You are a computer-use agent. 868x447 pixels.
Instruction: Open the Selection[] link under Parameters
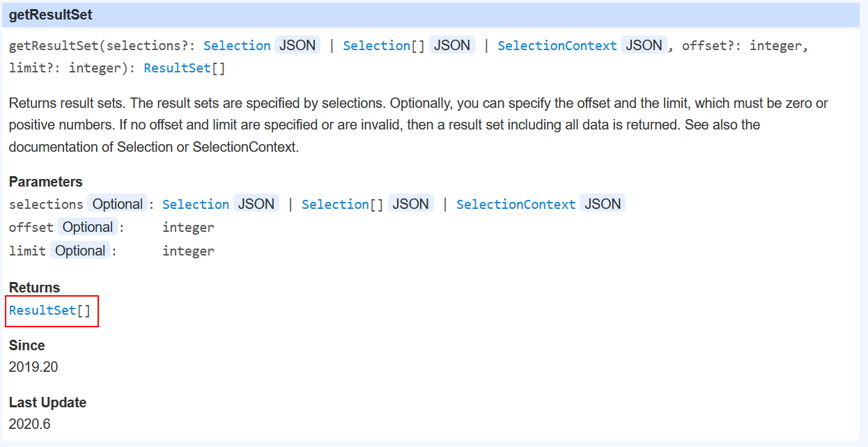[343, 204]
